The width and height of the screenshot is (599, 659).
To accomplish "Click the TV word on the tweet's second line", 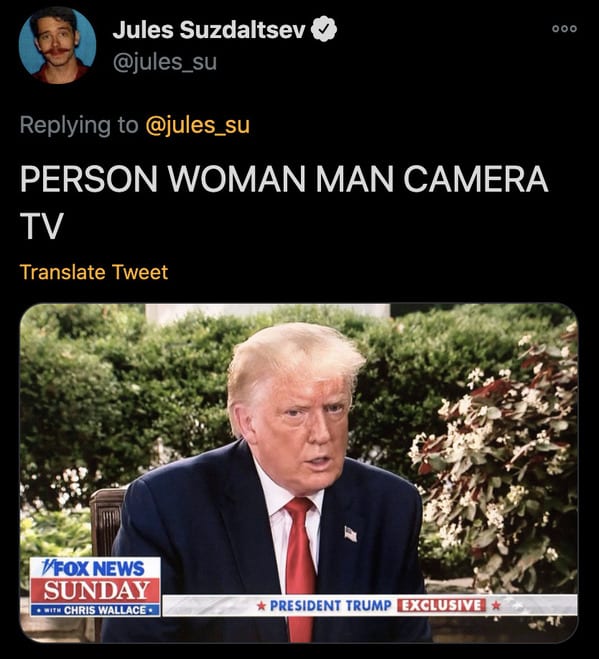I will point(41,226).
